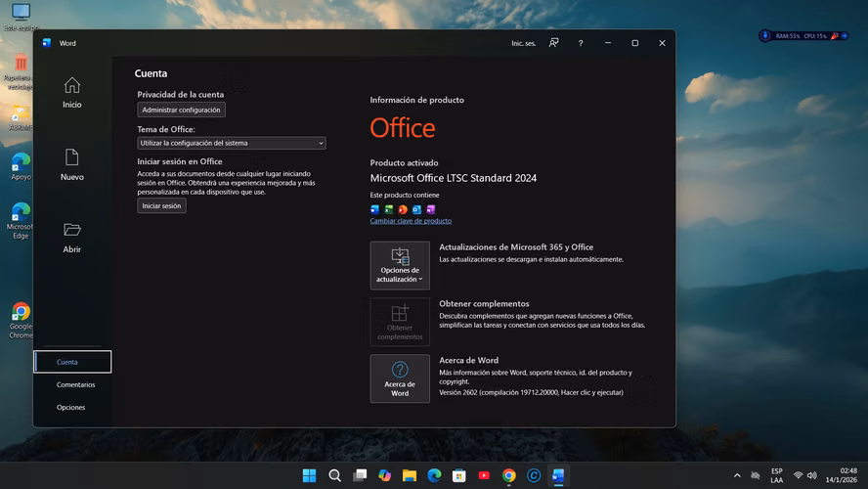This screenshot has height=489, width=868.
Task: Click the ESP LAA language indicator
Action: point(777,475)
